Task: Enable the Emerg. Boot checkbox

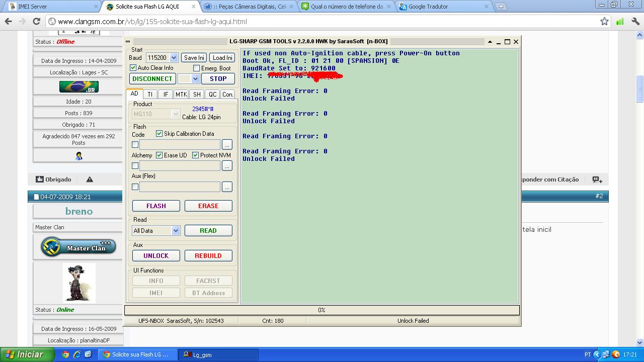Action: click(197, 68)
